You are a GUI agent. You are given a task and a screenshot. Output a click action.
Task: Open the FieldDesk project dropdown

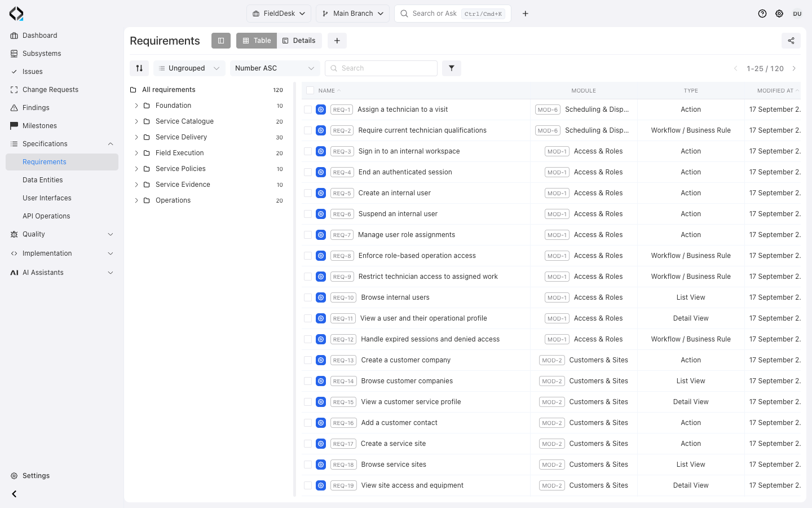pos(279,14)
